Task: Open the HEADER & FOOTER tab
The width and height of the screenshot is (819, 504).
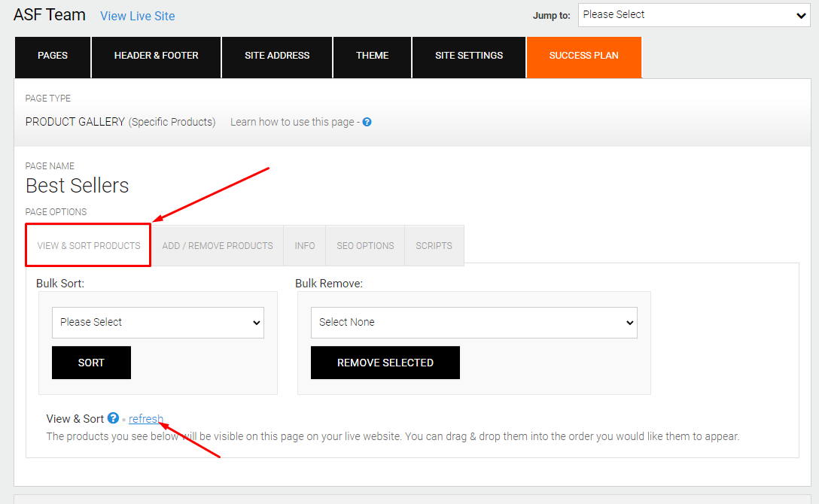Action: click(156, 57)
